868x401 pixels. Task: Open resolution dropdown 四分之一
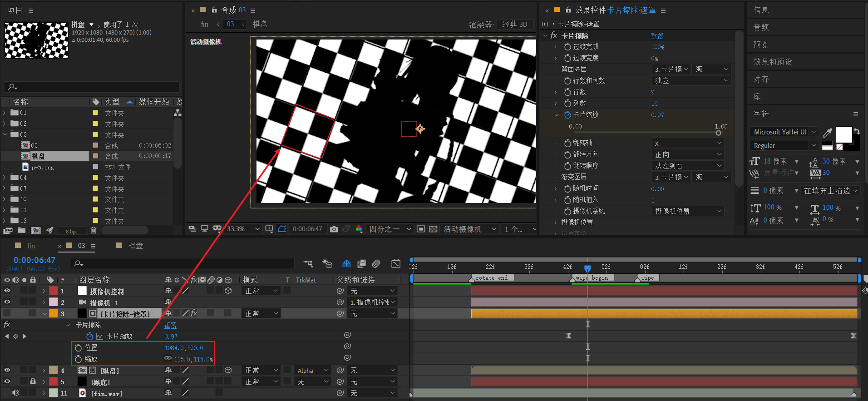pos(390,229)
